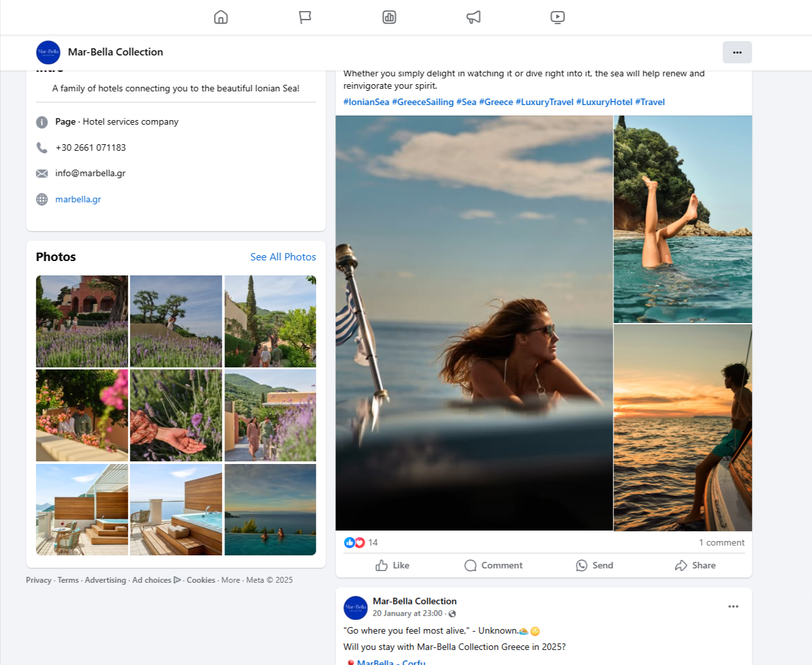Open page options three-dot button
This screenshot has height=665, width=812.
737,52
